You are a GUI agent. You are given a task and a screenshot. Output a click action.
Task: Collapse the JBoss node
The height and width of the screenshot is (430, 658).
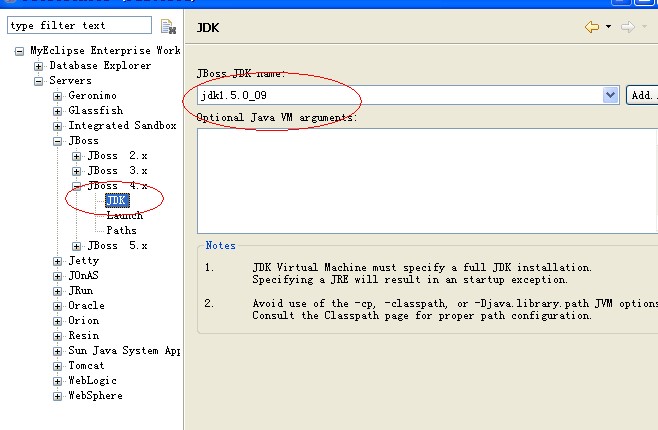tap(57, 141)
